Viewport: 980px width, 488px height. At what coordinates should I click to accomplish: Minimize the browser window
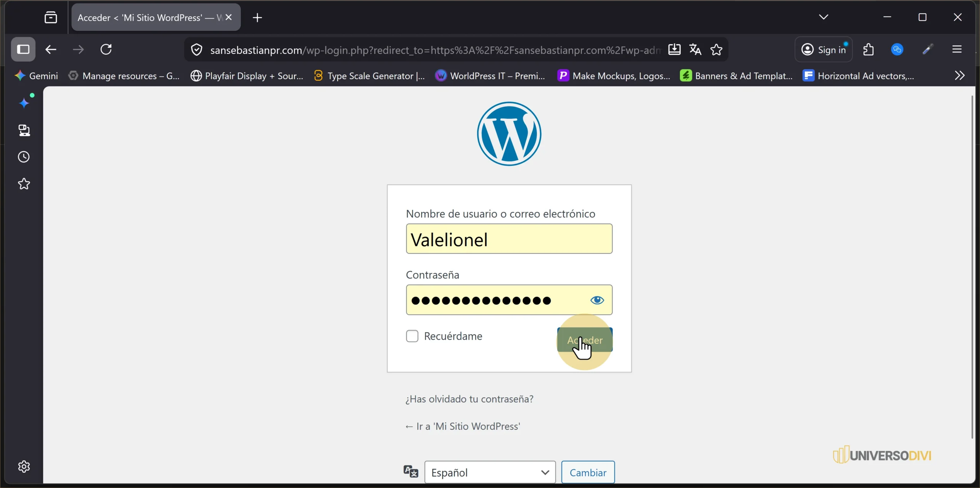[887, 17]
